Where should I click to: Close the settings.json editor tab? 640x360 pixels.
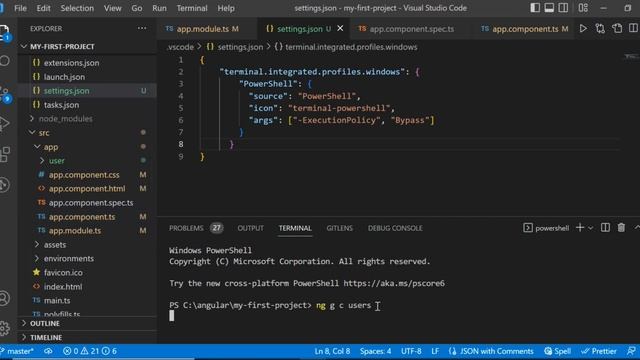pyautogui.click(x=340, y=28)
